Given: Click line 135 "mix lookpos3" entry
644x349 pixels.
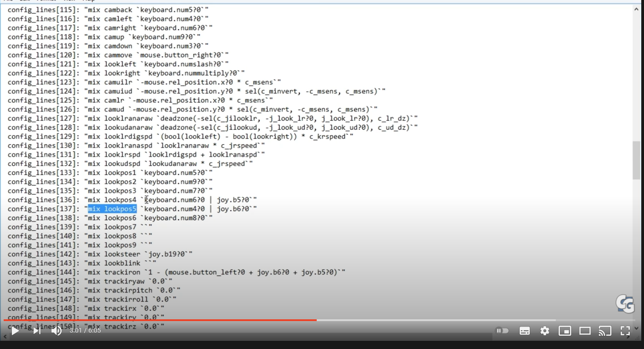Looking at the screenshot, I should [x=110, y=190].
